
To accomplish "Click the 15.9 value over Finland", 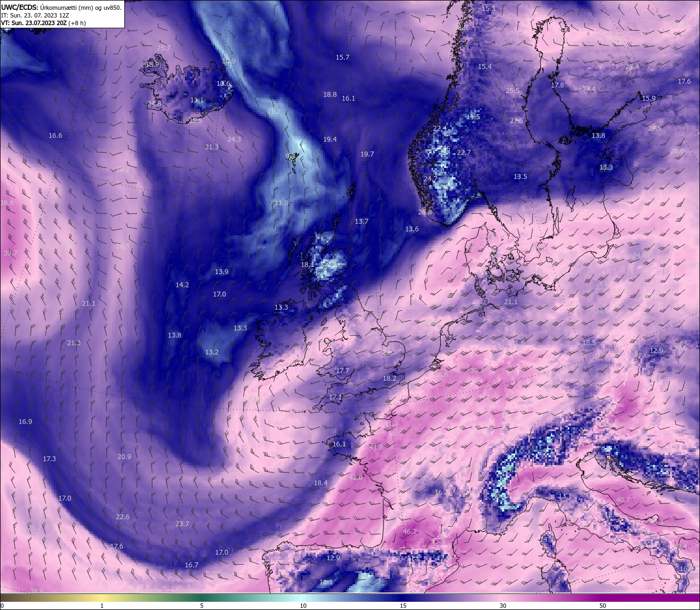I will [649, 98].
